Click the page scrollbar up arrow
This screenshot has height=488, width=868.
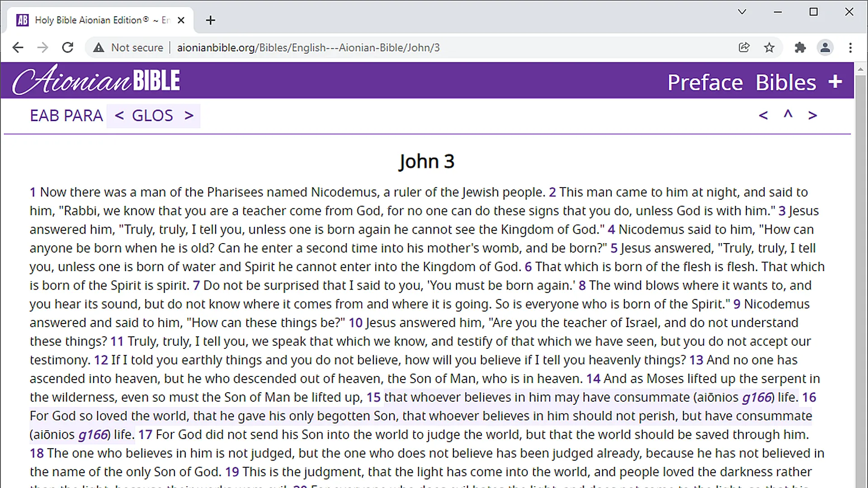860,69
